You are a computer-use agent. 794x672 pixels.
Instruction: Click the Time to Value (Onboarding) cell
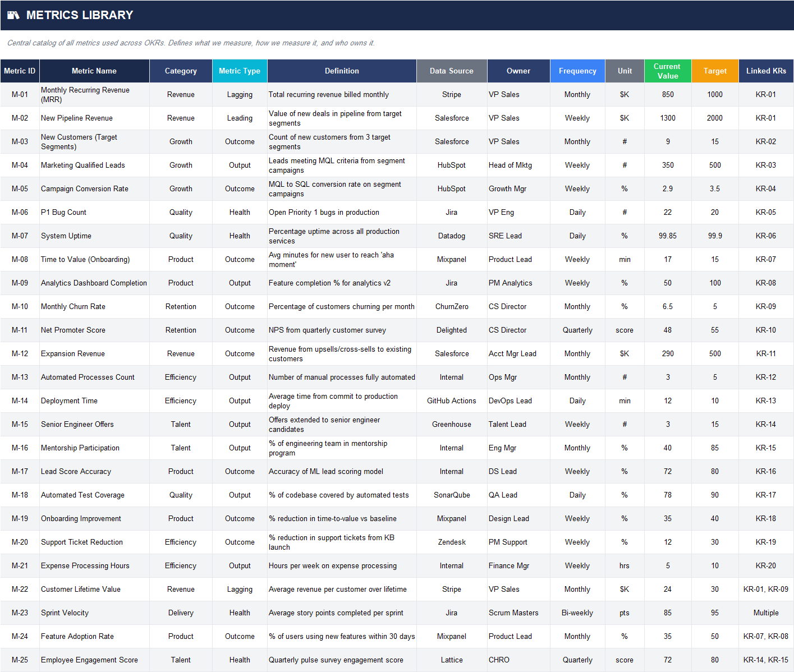[x=94, y=259]
